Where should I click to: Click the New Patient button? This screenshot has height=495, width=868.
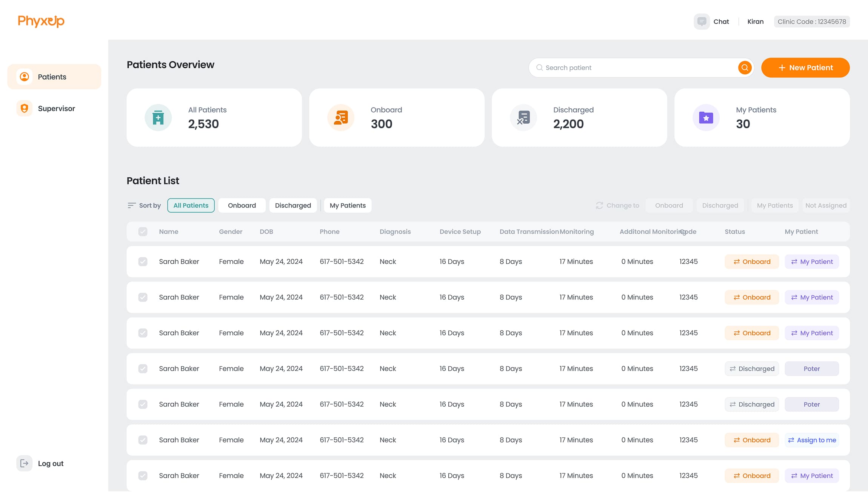[805, 68]
